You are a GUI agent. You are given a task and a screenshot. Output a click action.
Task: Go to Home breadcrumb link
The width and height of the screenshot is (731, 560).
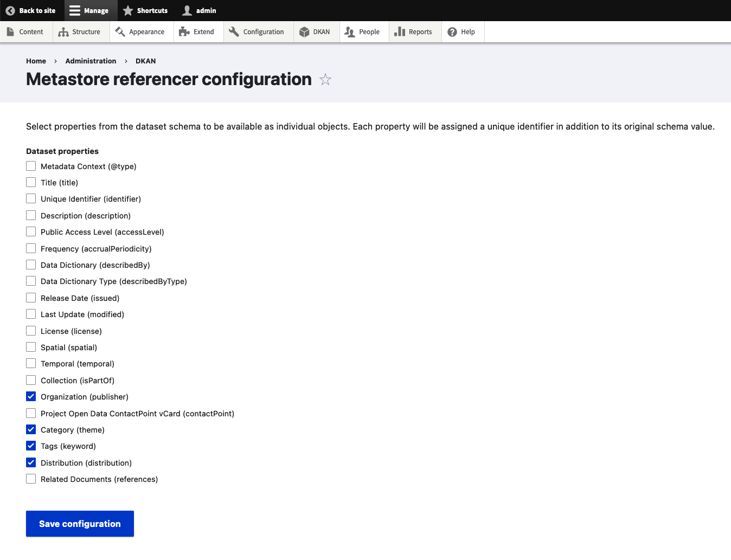36,61
